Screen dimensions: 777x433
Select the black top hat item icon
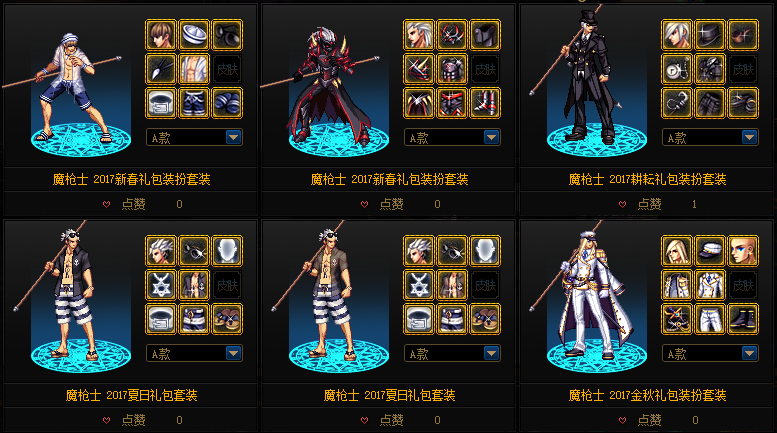click(710, 35)
